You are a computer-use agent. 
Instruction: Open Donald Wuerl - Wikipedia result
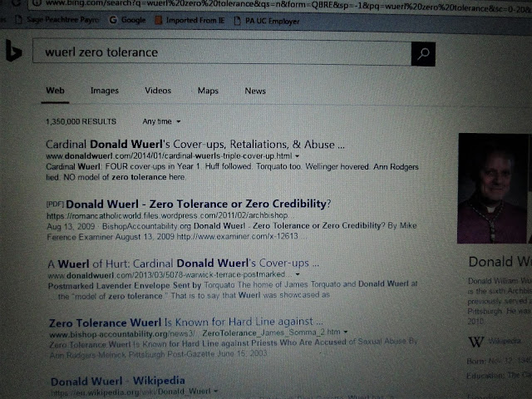(x=118, y=381)
